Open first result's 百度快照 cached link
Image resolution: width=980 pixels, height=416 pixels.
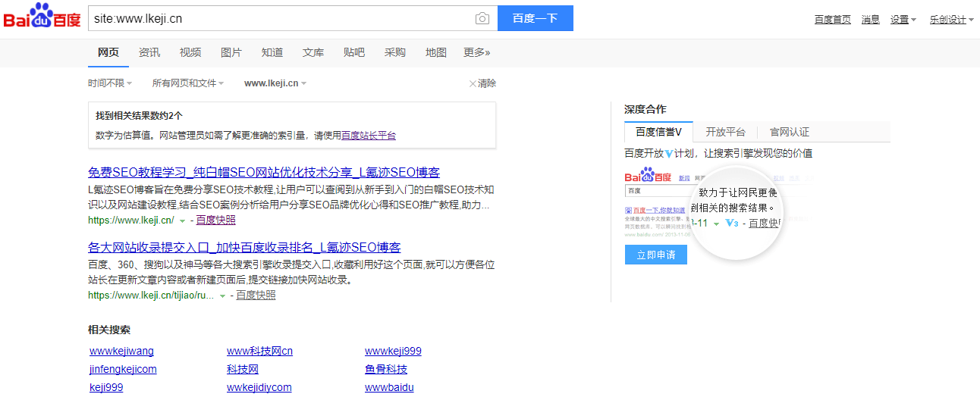[215, 220]
